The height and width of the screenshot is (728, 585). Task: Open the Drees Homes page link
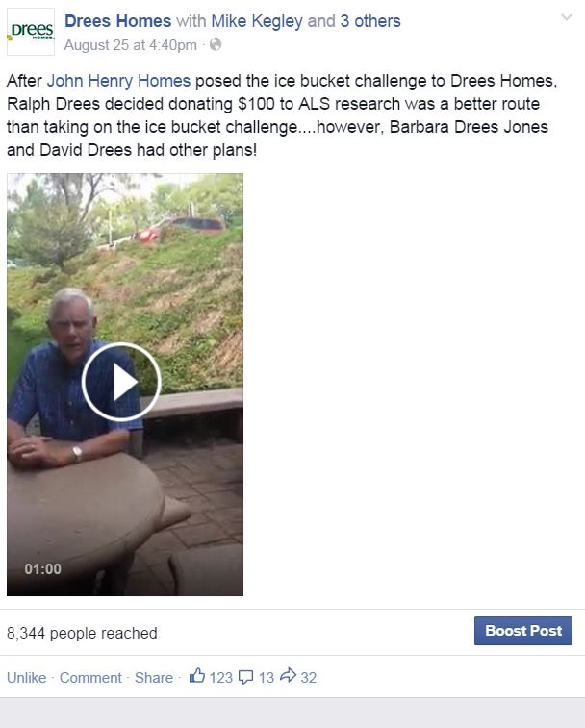point(117,21)
